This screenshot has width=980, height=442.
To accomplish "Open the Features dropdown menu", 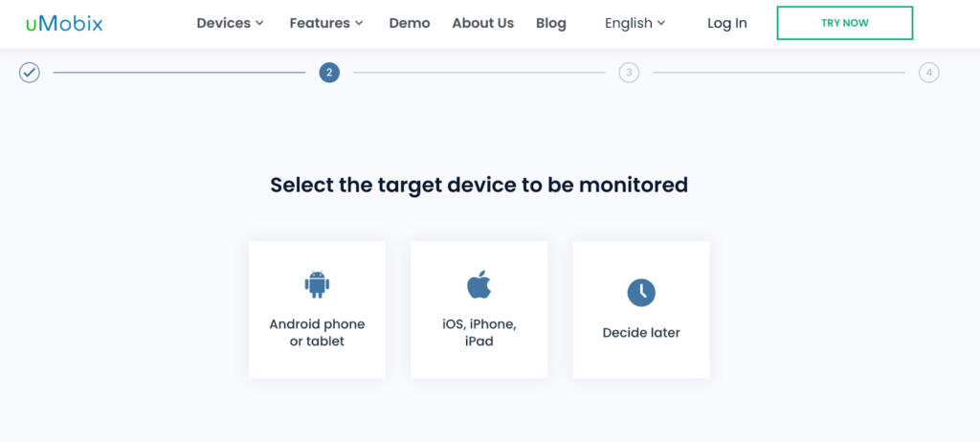I will (x=326, y=23).
